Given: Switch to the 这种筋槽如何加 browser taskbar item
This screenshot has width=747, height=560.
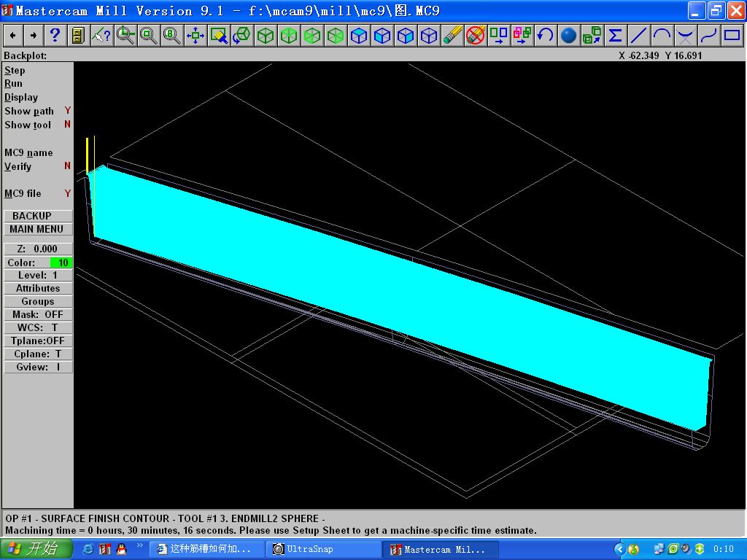Looking at the screenshot, I should (207, 549).
